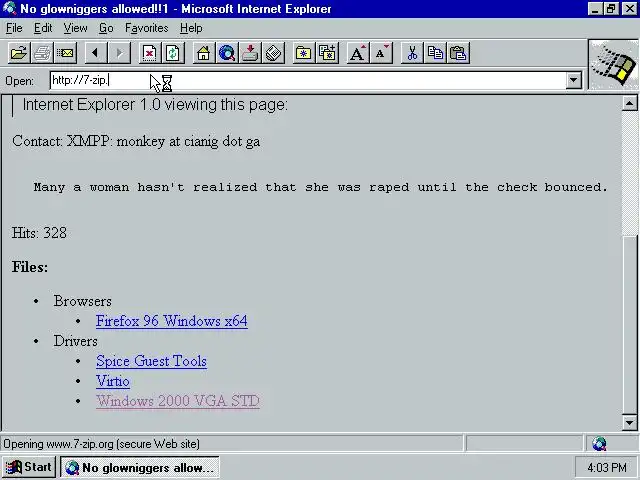This screenshot has width=640, height=480.
Task: Click the Open folder toolbar icon
Action: (x=19, y=53)
